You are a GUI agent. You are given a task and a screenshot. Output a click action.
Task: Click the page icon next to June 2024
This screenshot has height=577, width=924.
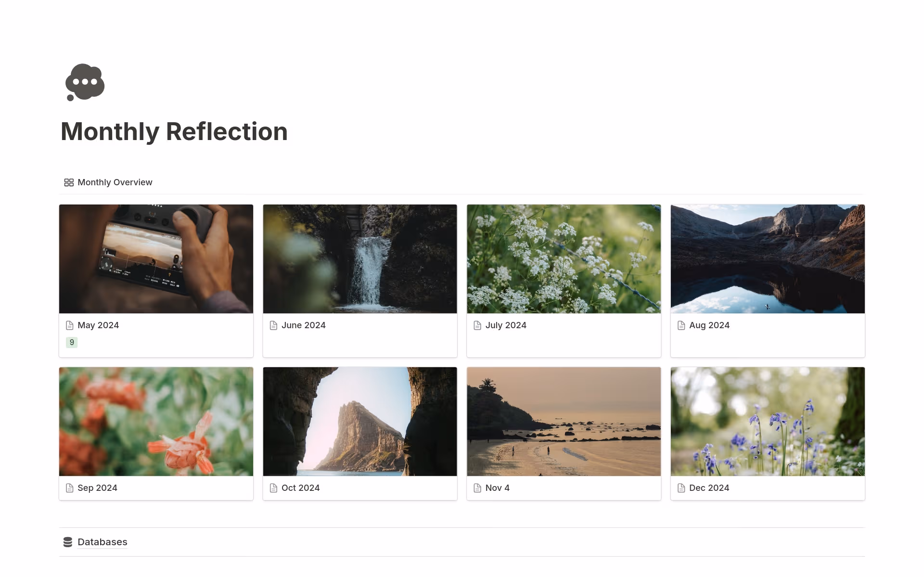(x=273, y=325)
